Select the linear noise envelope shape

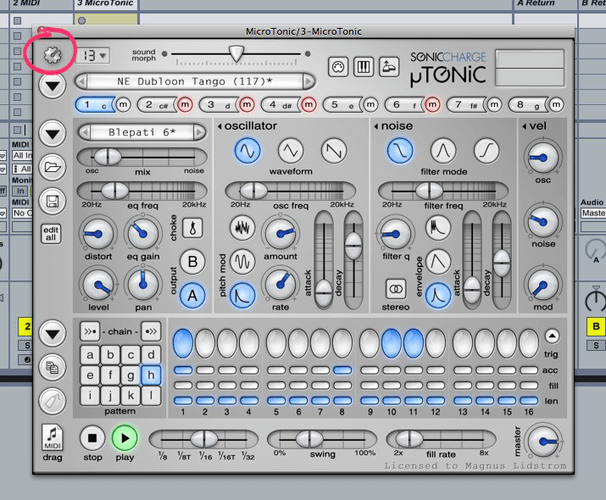click(438, 262)
